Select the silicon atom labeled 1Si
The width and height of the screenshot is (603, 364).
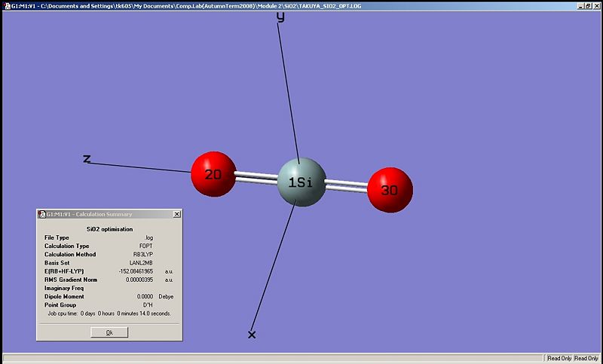301,182
